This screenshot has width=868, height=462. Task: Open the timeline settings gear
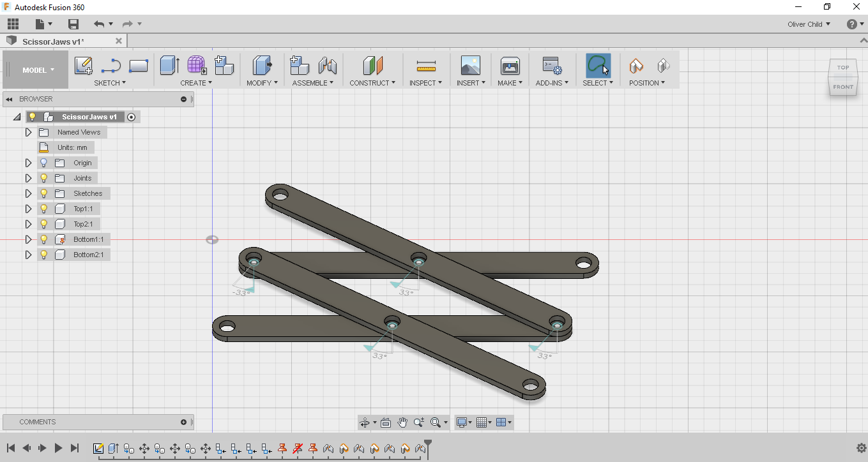(x=861, y=448)
